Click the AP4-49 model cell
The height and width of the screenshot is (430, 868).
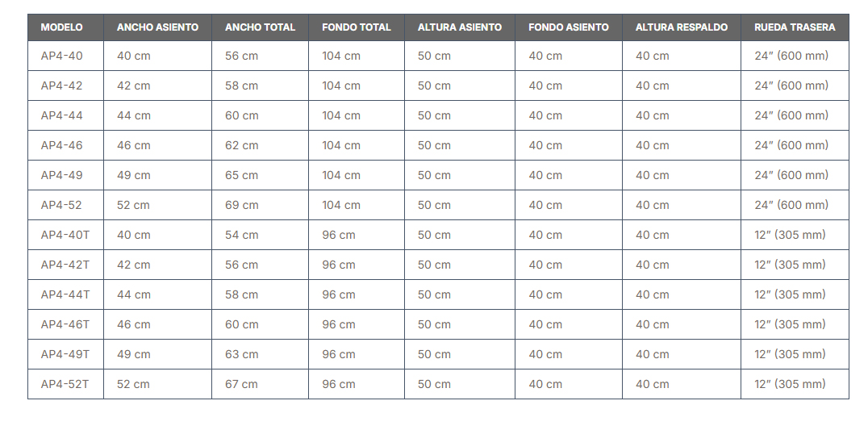(x=61, y=176)
